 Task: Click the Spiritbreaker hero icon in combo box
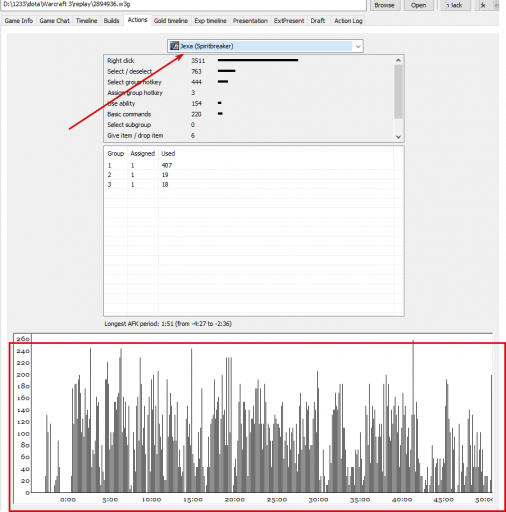pos(174,46)
